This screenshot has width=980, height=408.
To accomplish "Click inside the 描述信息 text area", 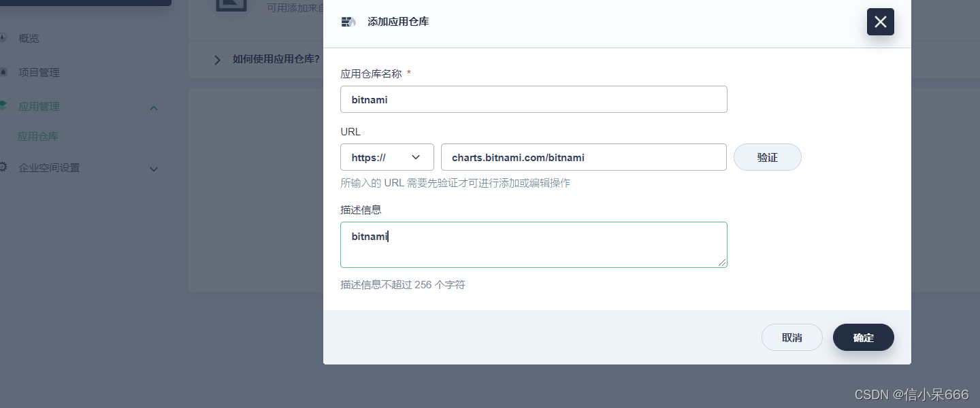I will [534, 245].
